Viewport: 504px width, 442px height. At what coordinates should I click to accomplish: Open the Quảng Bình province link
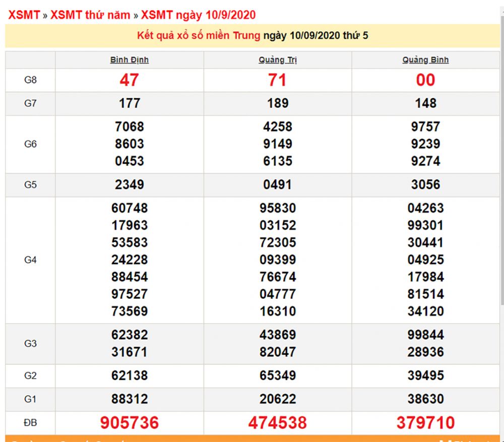click(x=425, y=60)
